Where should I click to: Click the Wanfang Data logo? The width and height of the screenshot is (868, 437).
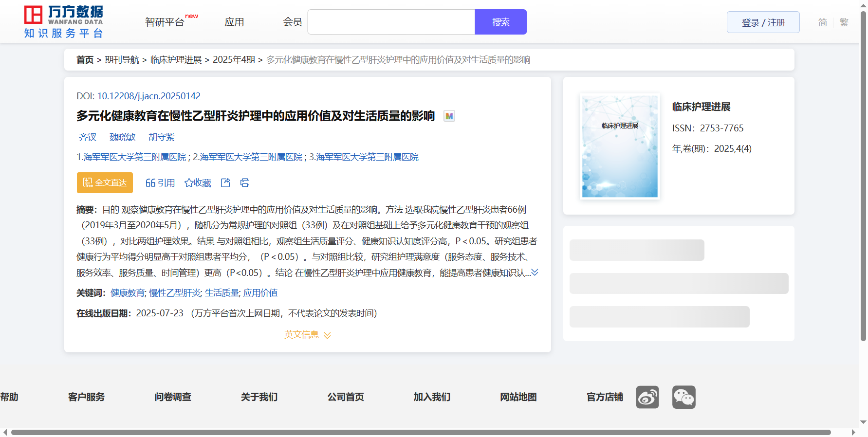point(64,22)
